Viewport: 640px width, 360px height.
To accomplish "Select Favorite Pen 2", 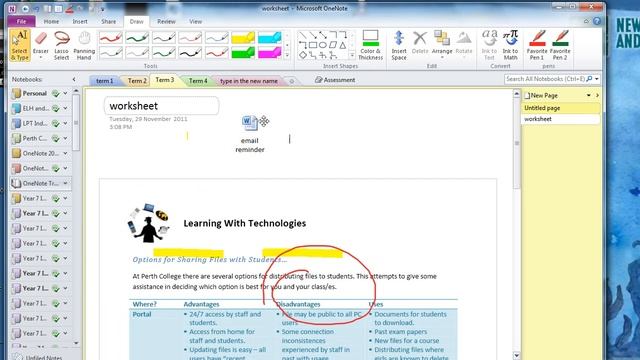I will pyautogui.click(x=560, y=45).
